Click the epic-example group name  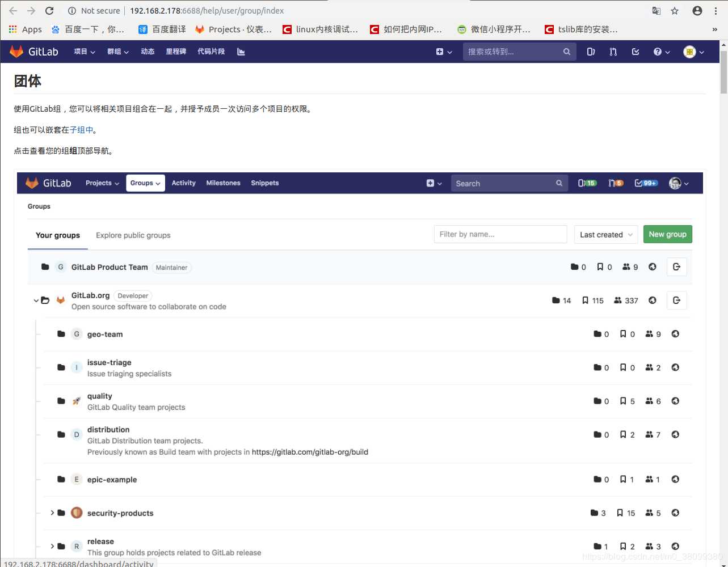tap(112, 480)
